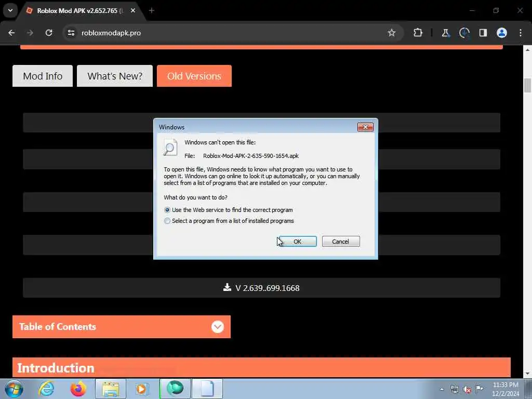
Task: Open Windows Explorer folder taskbar icon
Action: pos(111,389)
